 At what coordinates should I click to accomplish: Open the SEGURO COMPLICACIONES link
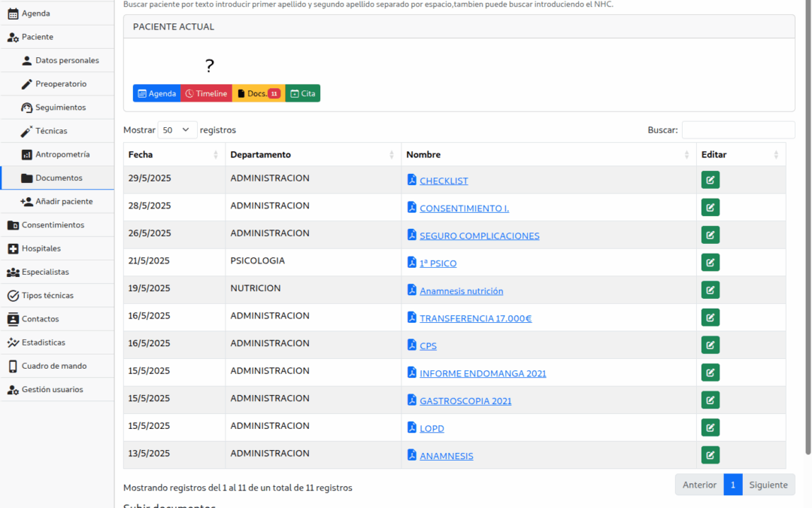click(x=480, y=236)
